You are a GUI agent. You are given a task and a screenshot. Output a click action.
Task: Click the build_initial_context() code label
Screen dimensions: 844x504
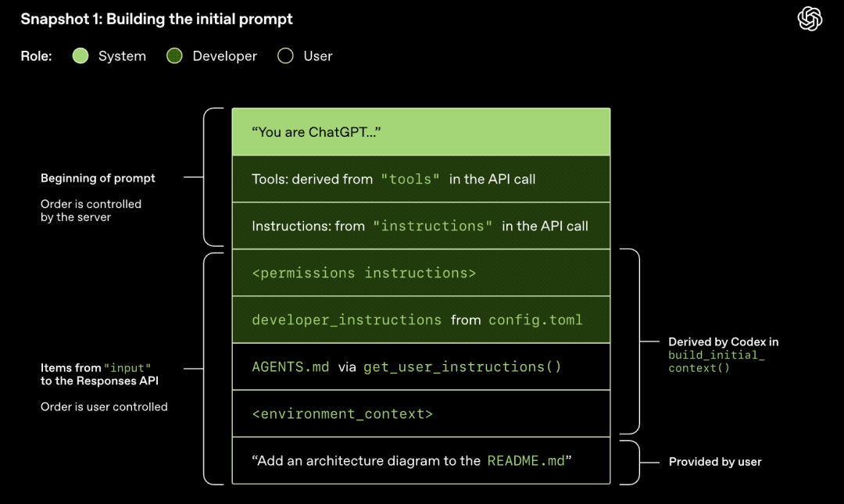(716, 361)
